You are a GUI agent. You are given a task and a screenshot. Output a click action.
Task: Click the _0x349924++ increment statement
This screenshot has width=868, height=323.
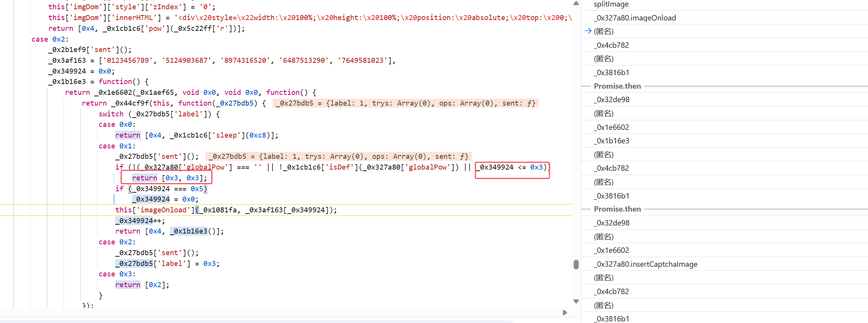(140, 221)
